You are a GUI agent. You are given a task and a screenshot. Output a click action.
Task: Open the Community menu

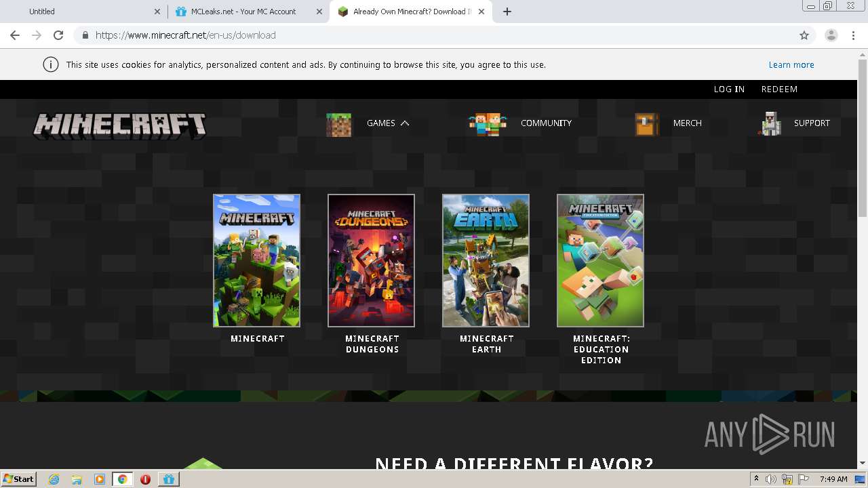[546, 123]
